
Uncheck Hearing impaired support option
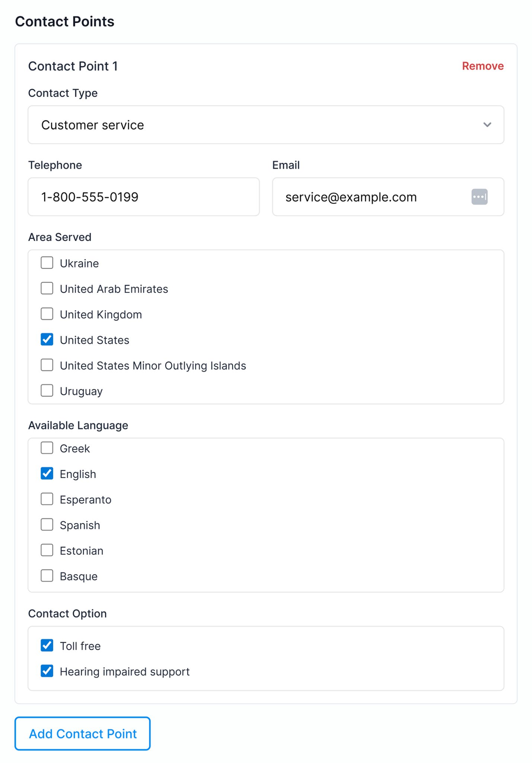click(47, 671)
